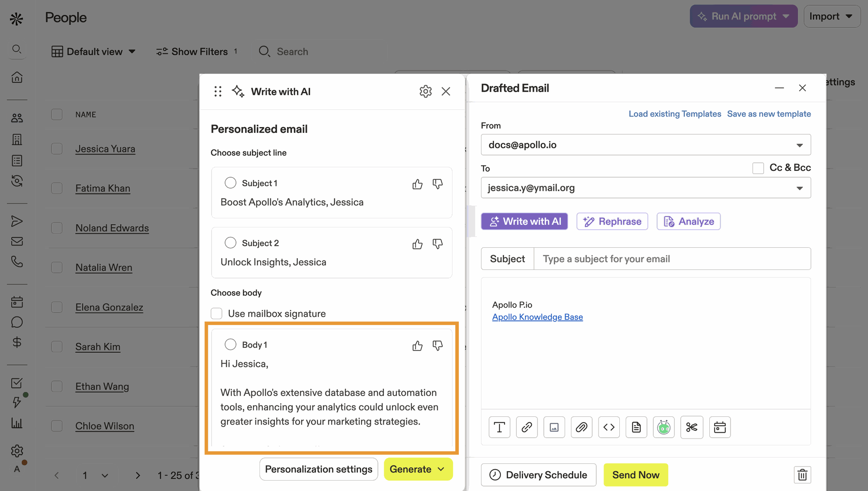Select the Subject 2 radio button
868x491 pixels.
click(x=231, y=243)
